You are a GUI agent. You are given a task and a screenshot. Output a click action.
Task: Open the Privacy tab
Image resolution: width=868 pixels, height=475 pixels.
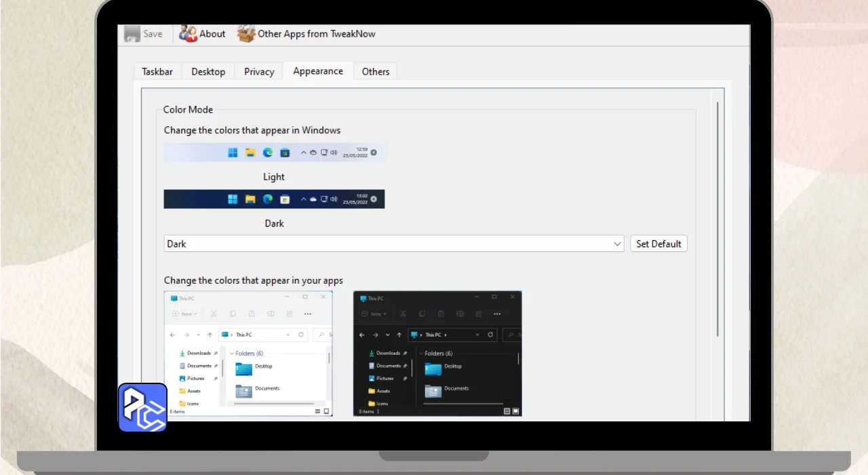click(x=259, y=72)
